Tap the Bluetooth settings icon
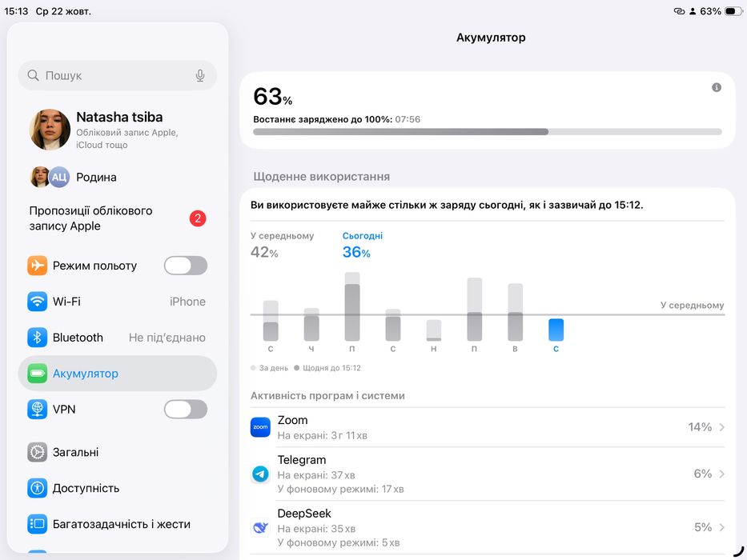747x560 pixels. [37, 338]
